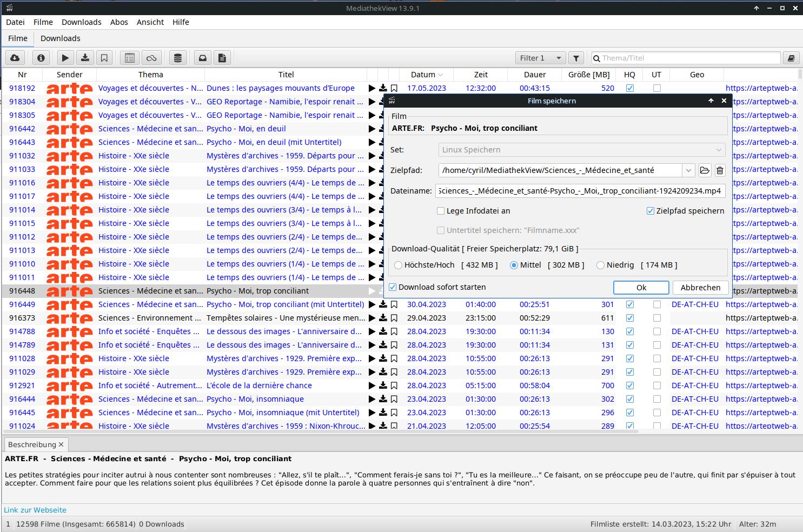Open Link zur Webseite
The image size is (803, 532).
point(35,510)
